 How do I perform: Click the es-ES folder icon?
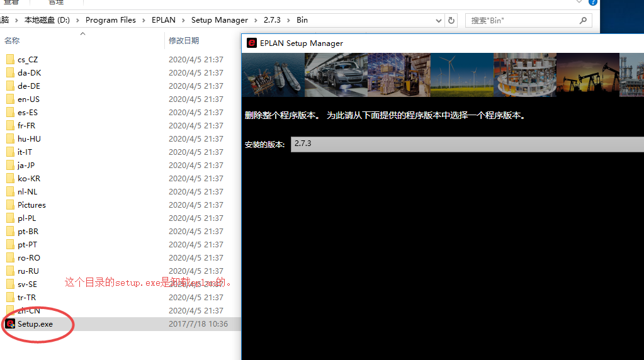[10, 112]
